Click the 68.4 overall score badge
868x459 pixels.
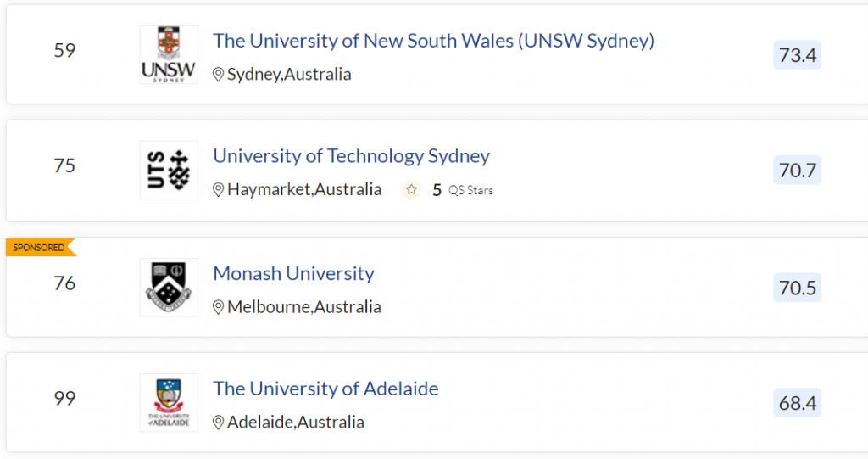[798, 403]
